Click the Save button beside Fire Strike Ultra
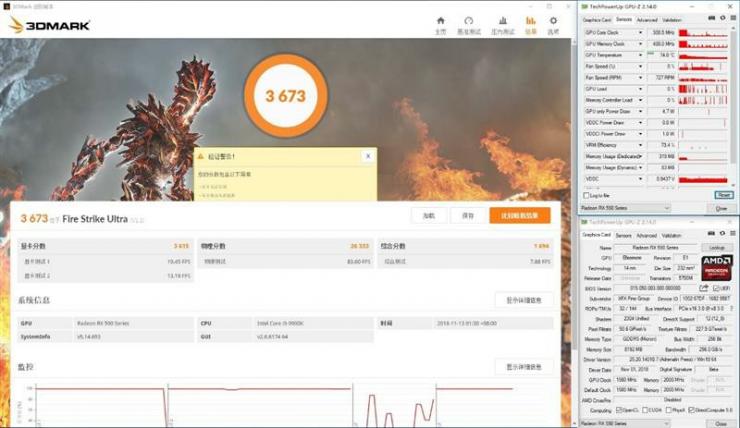The image size is (740, 428). [468, 216]
